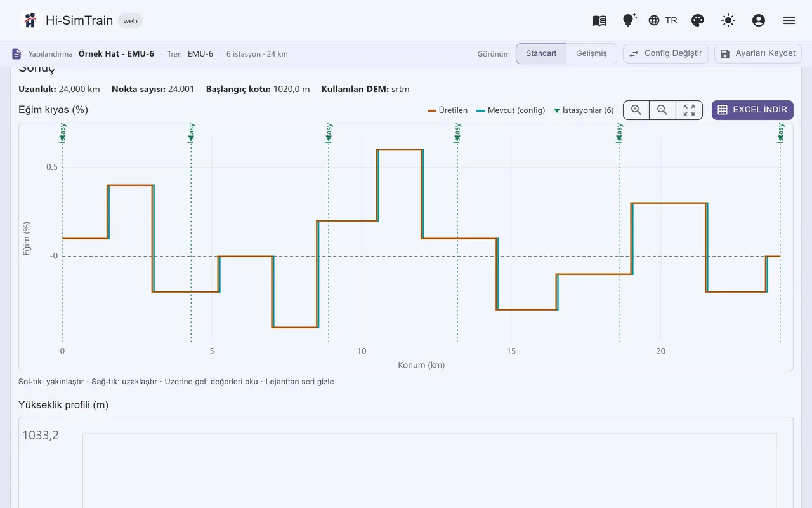Screen dimensions: 812x508
Task: Click the Yükseklik profili (m) heading
Action: coord(63,405)
